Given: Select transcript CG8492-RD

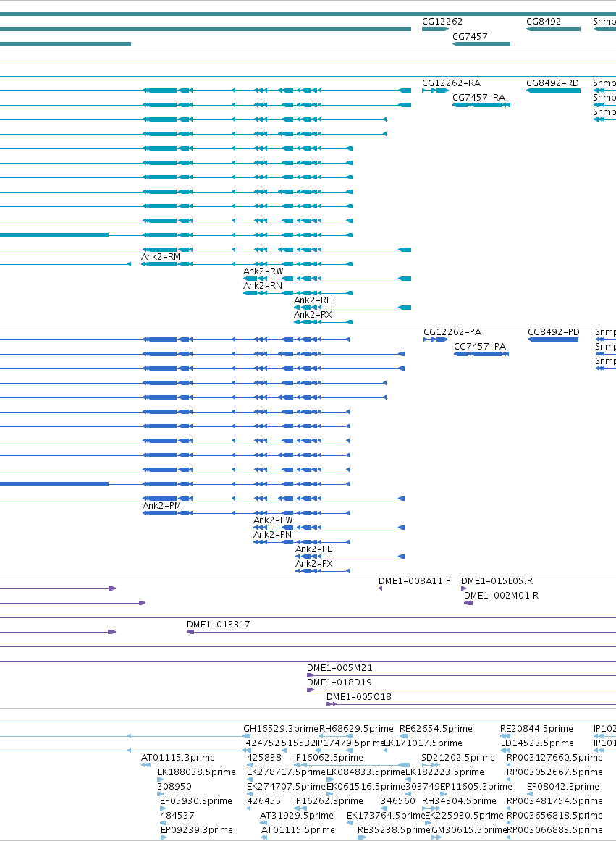Looking at the screenshot, I should pyautogui.click(x=552, y=83).
